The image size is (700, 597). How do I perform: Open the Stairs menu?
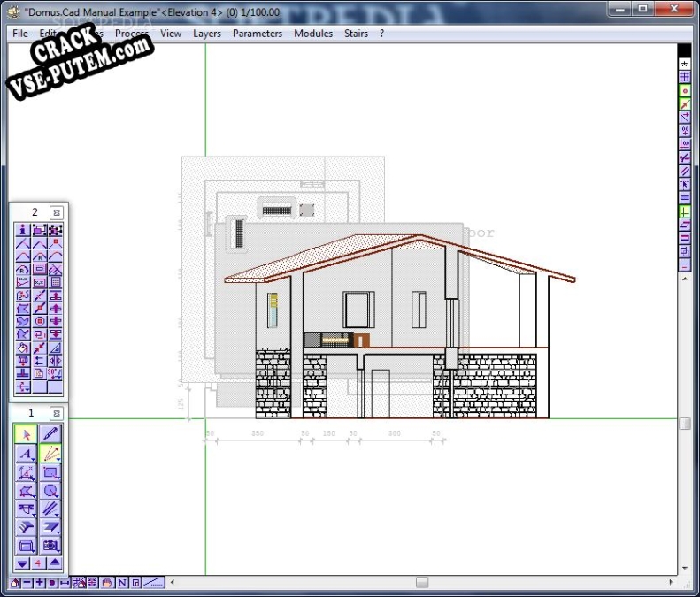pyautogui.click(x=356, y=34)
